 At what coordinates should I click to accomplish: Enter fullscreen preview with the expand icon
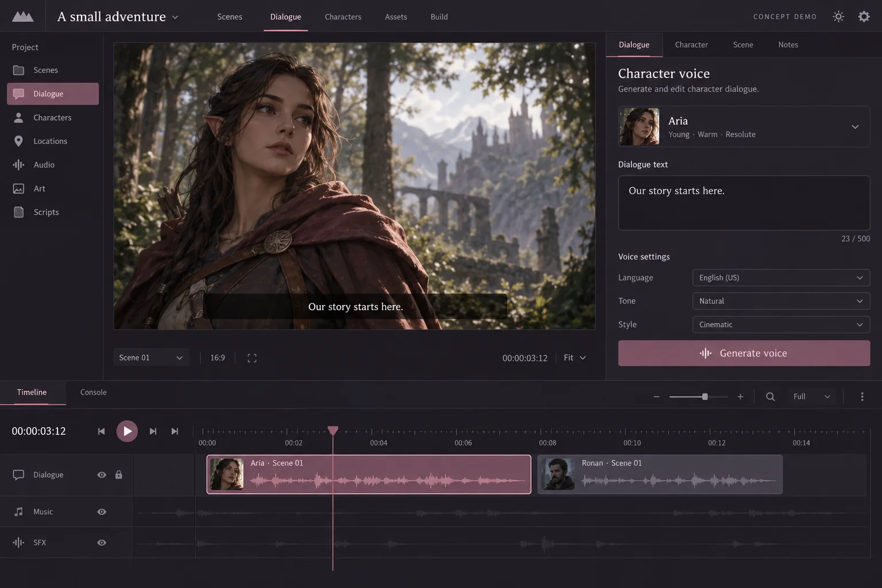click(252, 358)
